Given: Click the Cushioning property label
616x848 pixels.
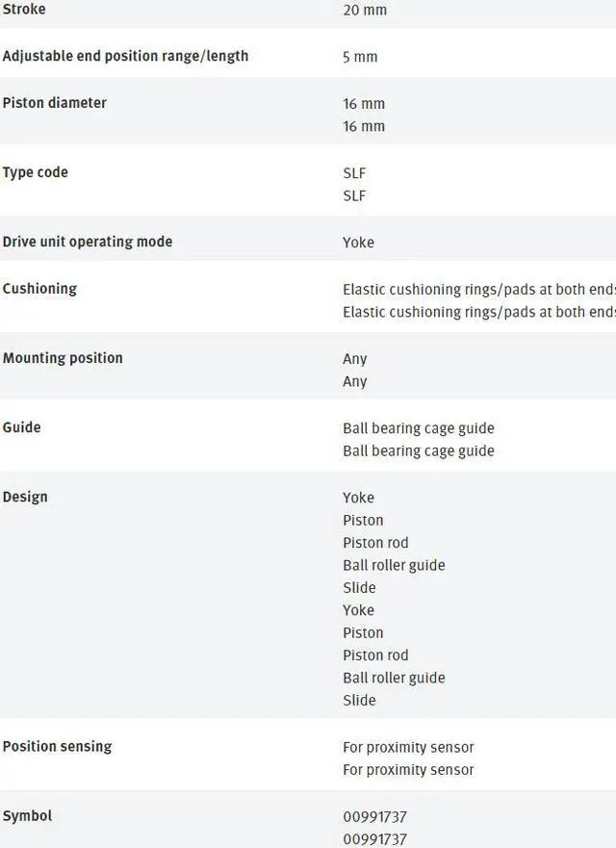Looking at the screenshot, I should coord(39,289).
